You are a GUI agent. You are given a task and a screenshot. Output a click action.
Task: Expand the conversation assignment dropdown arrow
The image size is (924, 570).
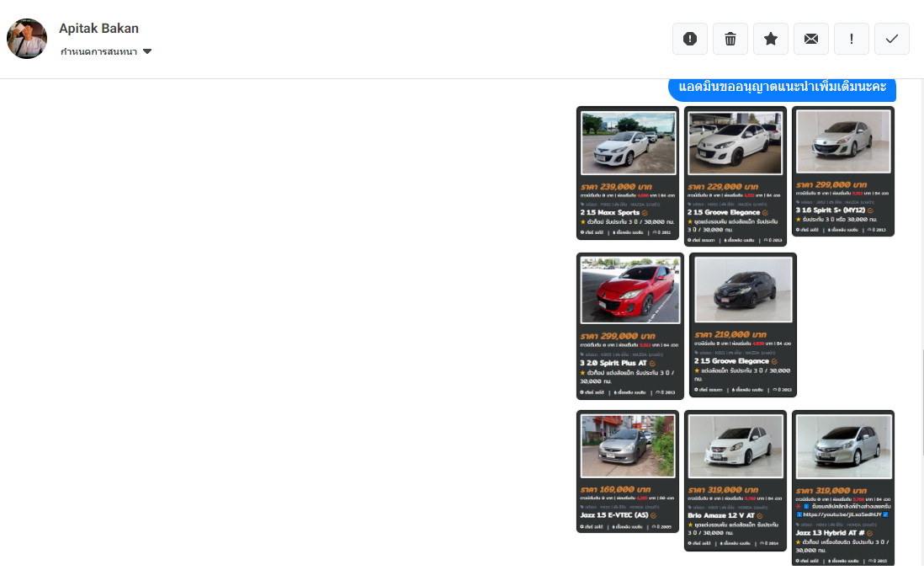pyautogui.click(x=147, y=52)
